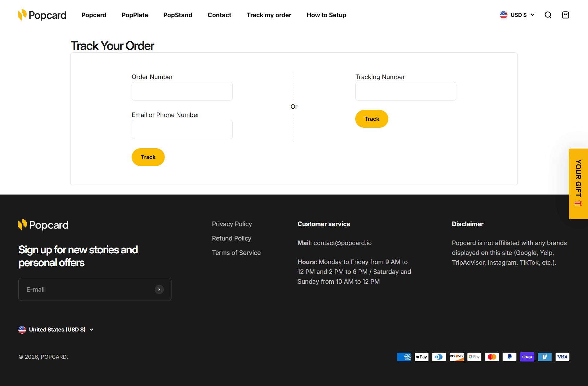This screenshot has width=588, height=386.
Task: Click the Customer service heading
Action: click(324, 224)
